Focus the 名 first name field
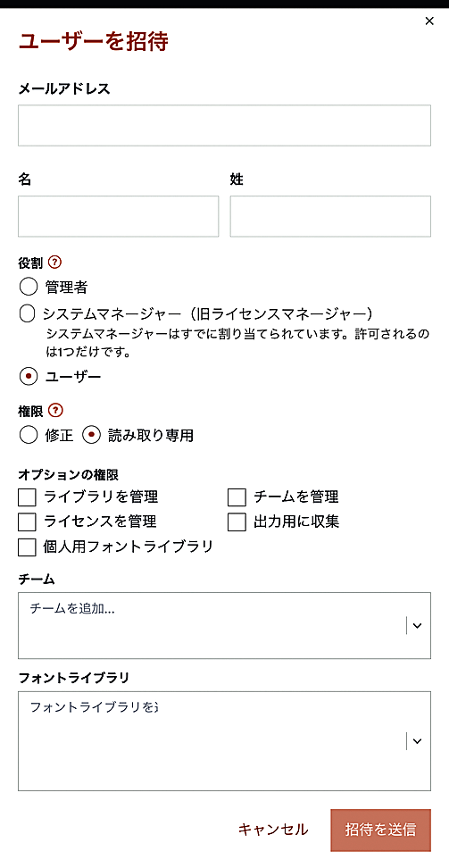Image resolution: width=449 pixels, height=868 pixels. point(119,216)
